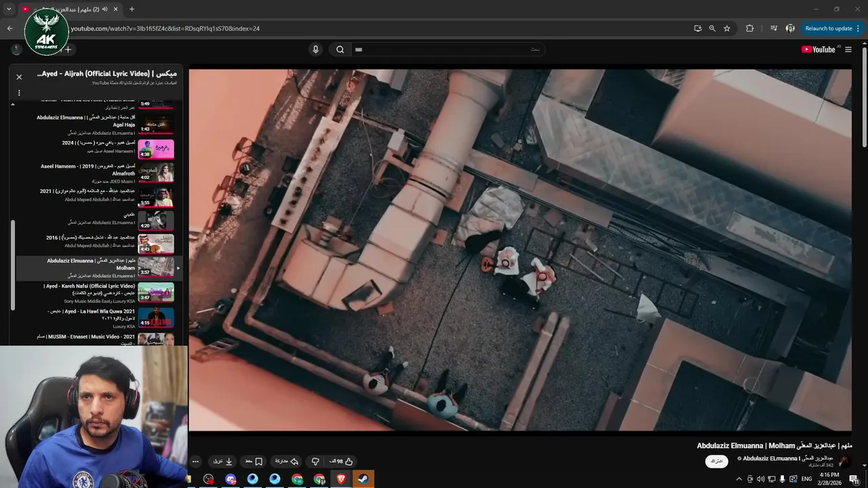The height and width of the screenshot is (488, 868).
Task: Click the page vertical scrollbar
Action: [x=864, y=98]
